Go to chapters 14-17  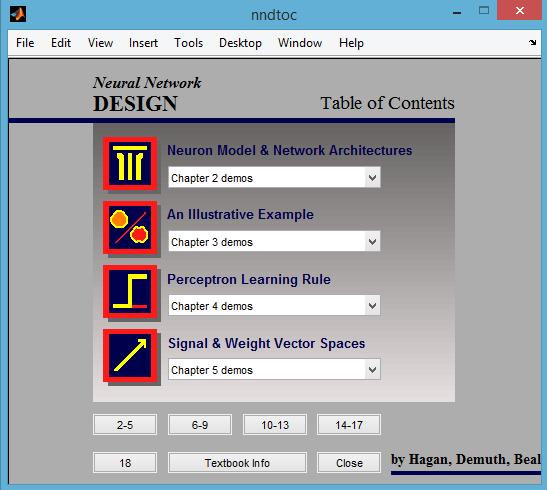click(x=349, y=424)
